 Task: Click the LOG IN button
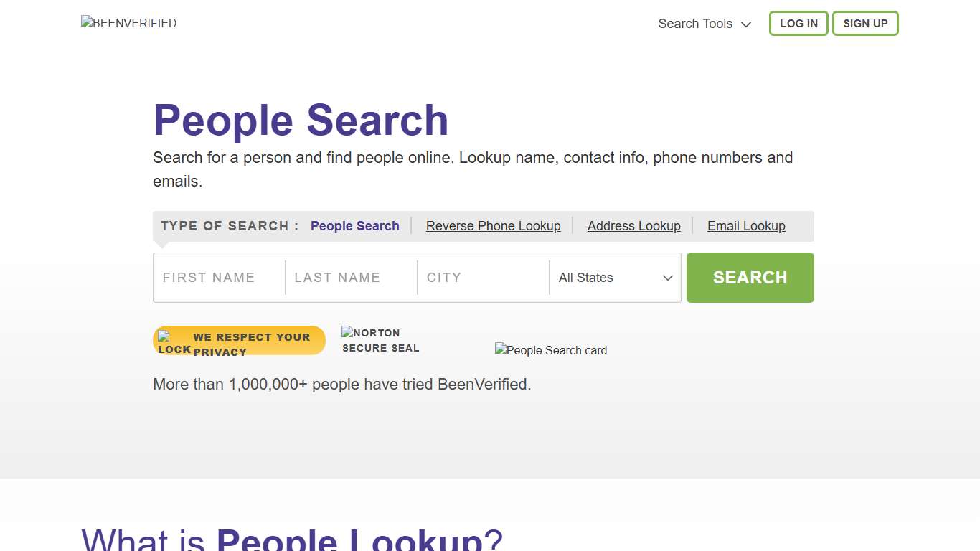(x=798, y=23)
